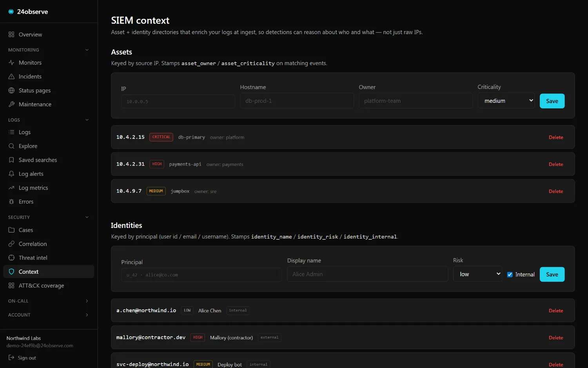Open Threat intel page
The height and width of the screenshot is (368, 588).
[49, 258]
